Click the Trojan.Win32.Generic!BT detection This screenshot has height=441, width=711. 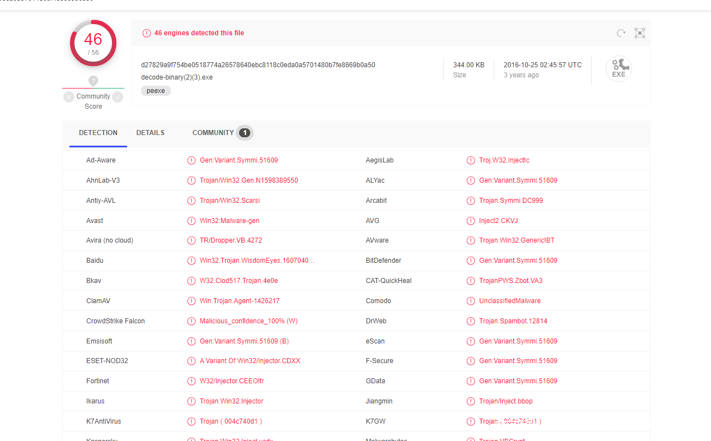pos(517,241)
